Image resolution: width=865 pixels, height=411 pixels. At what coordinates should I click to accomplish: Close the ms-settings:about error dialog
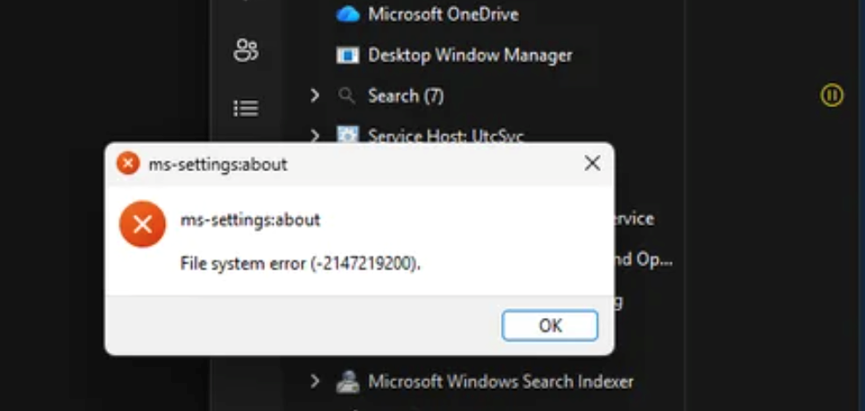(592, 163)
